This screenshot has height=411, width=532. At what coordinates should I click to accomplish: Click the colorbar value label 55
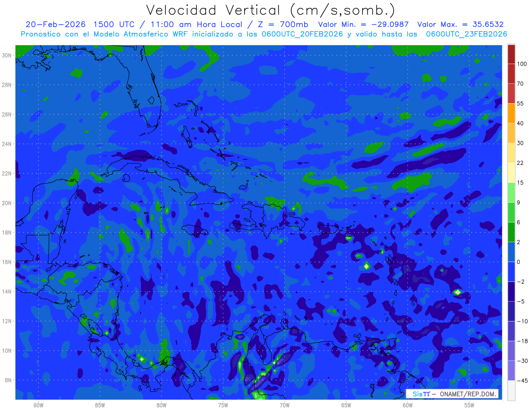tap(520, 103)
